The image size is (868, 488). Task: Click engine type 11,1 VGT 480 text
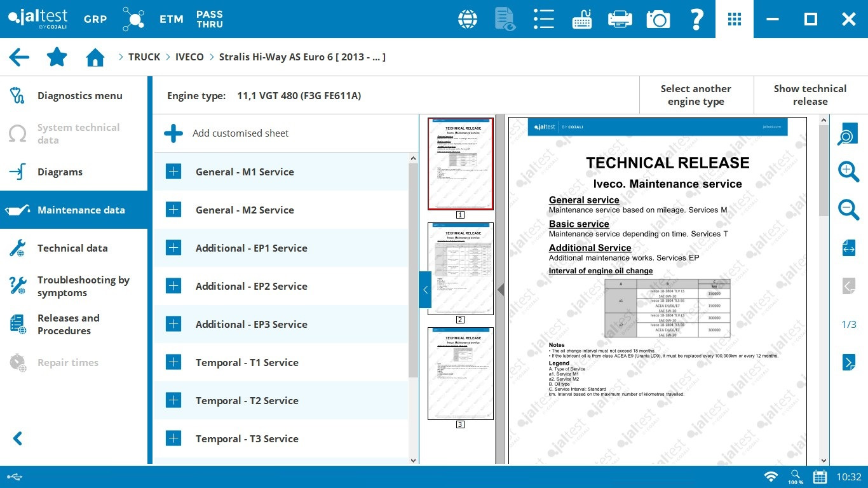pyautogui.click(x=299, y=96)
